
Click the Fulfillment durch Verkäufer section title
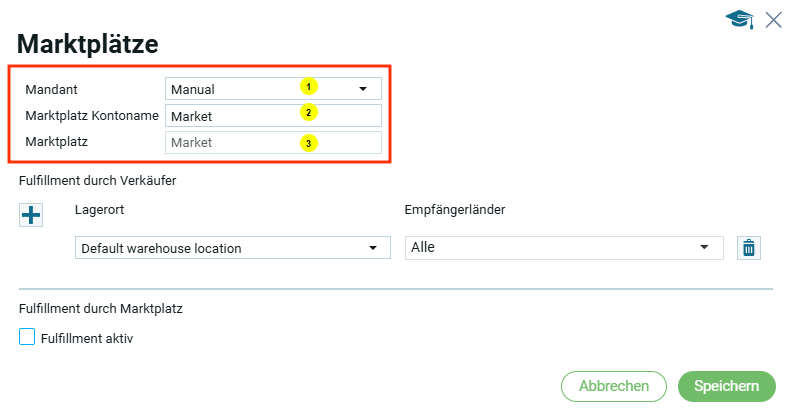[98, 180]
